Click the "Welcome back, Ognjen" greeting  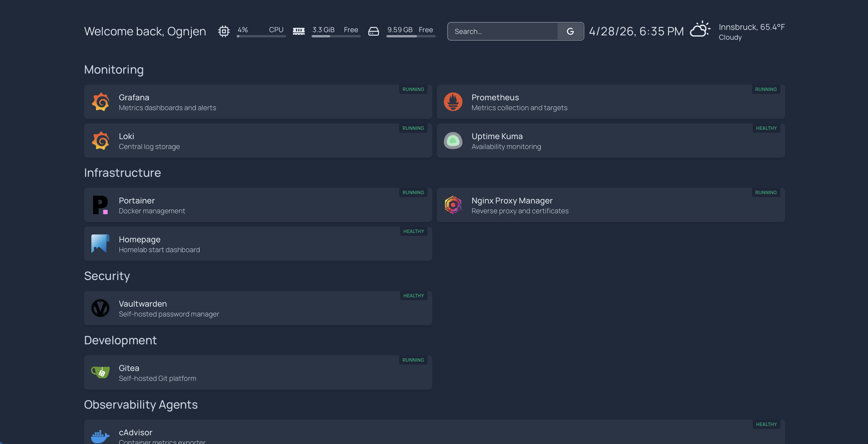(x=145, y=31)
